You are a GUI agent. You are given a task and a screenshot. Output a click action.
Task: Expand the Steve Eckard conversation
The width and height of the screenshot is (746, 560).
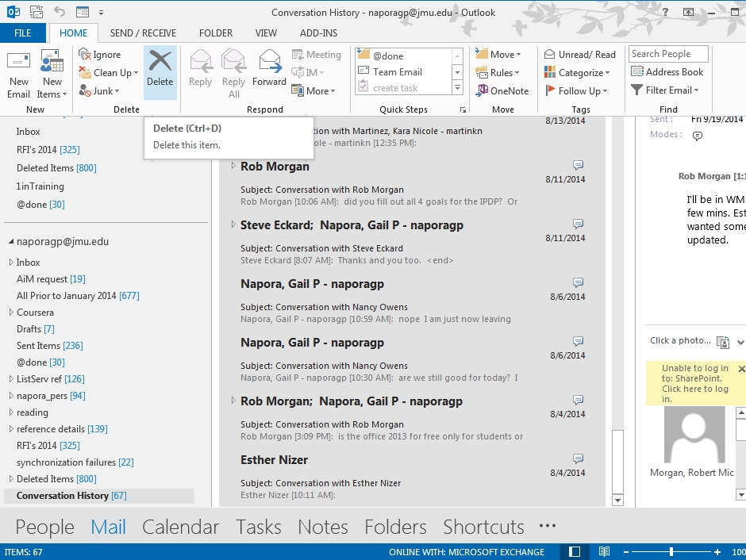point(233,224)
